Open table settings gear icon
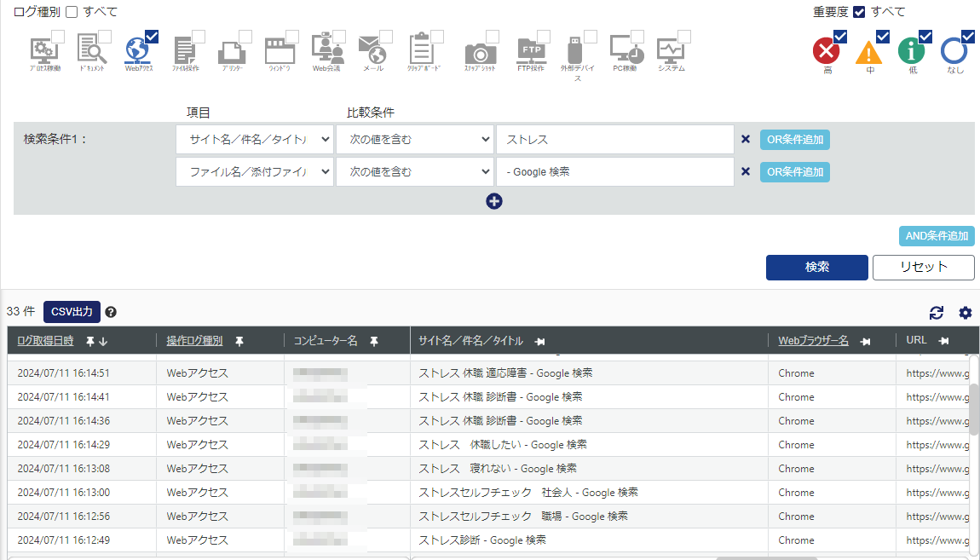The height and width of the screenshot is (560, 980). (965, 313)
